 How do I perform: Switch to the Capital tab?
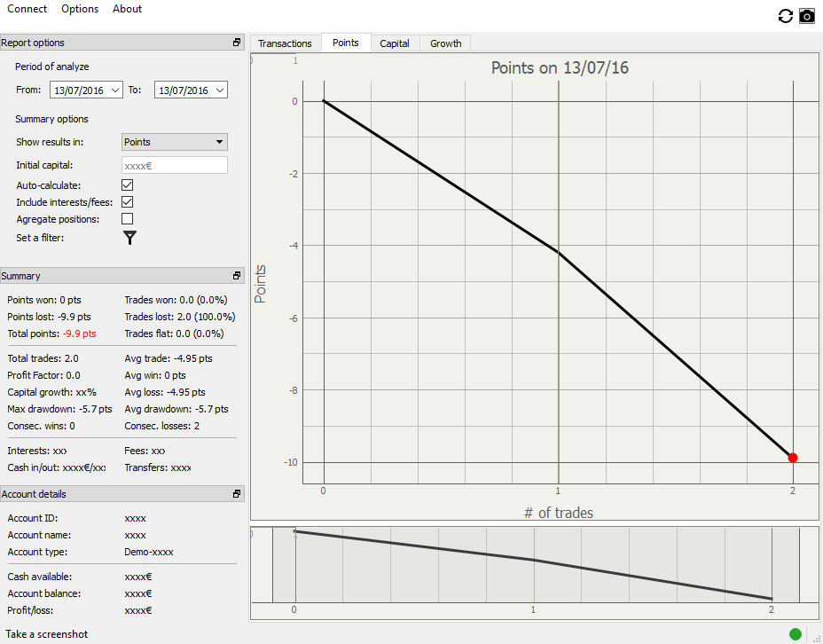394,43
